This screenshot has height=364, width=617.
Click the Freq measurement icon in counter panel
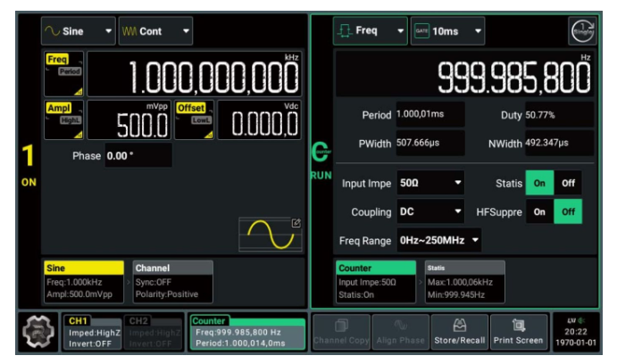(345, 30)
